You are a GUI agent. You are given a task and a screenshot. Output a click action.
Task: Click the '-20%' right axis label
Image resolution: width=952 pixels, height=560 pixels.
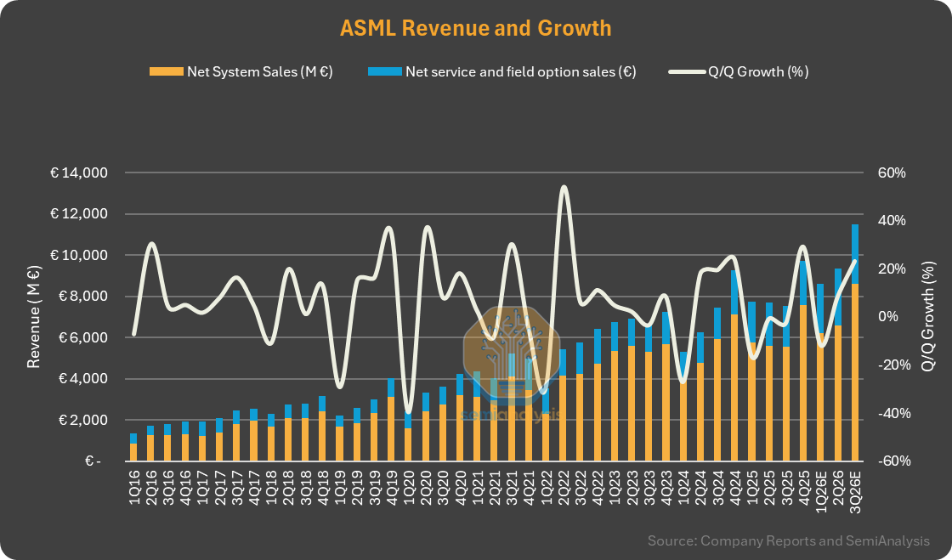(894, 365)
